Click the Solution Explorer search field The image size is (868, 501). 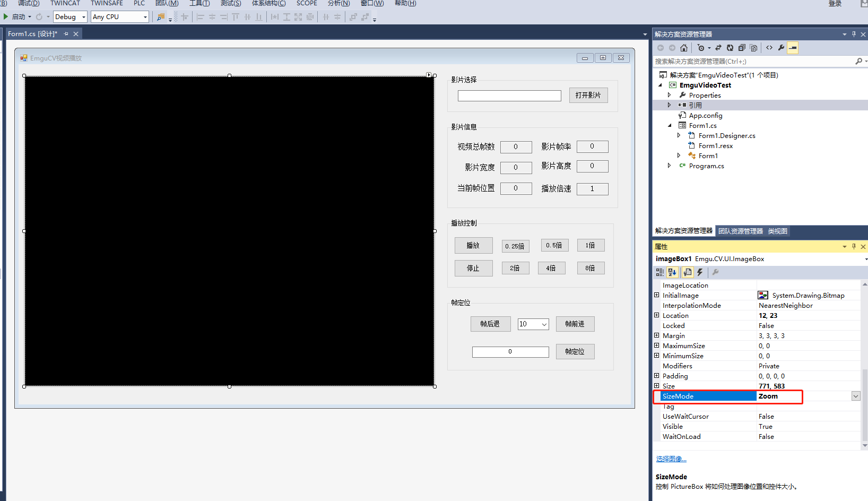coord(753,62)
